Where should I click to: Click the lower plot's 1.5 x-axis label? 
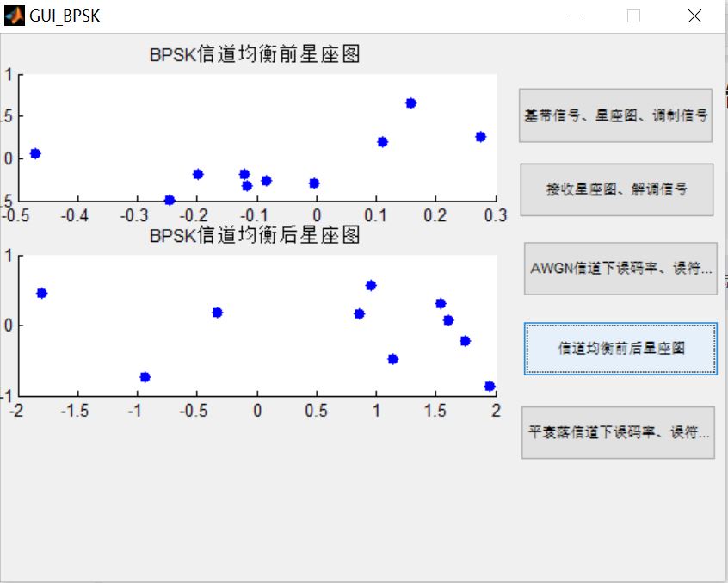[x=435, y=411]
